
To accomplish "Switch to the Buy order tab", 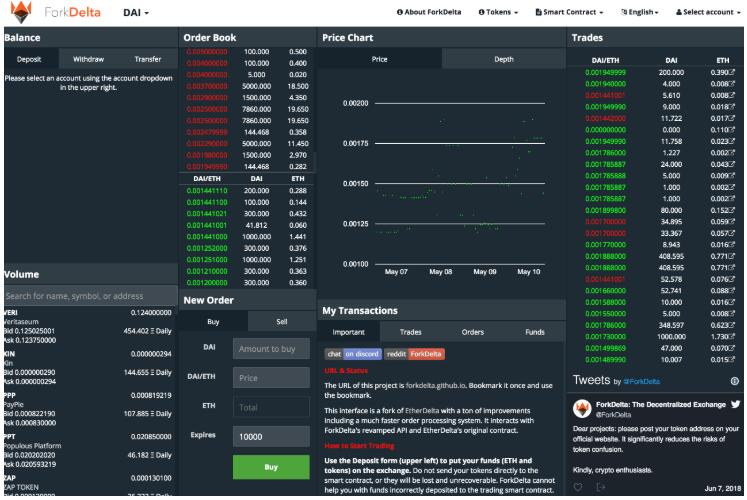I will coord(213,321).
